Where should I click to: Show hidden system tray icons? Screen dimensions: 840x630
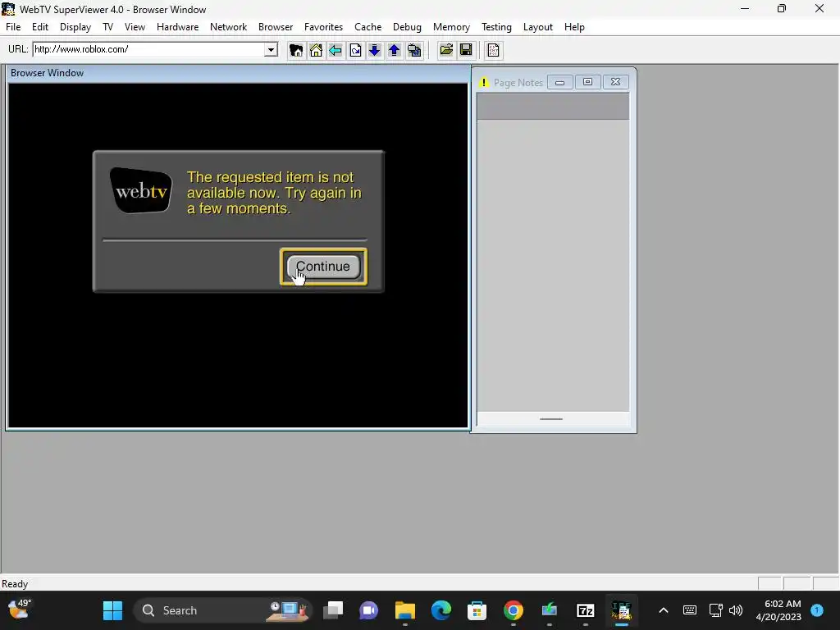pyautogui.click(x=663, y=610)
